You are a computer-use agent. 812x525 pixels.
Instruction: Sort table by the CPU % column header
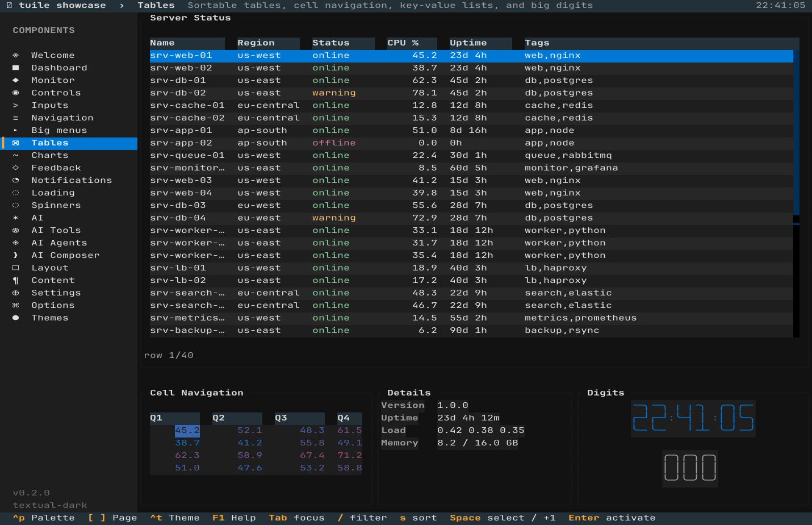[412, 43]
